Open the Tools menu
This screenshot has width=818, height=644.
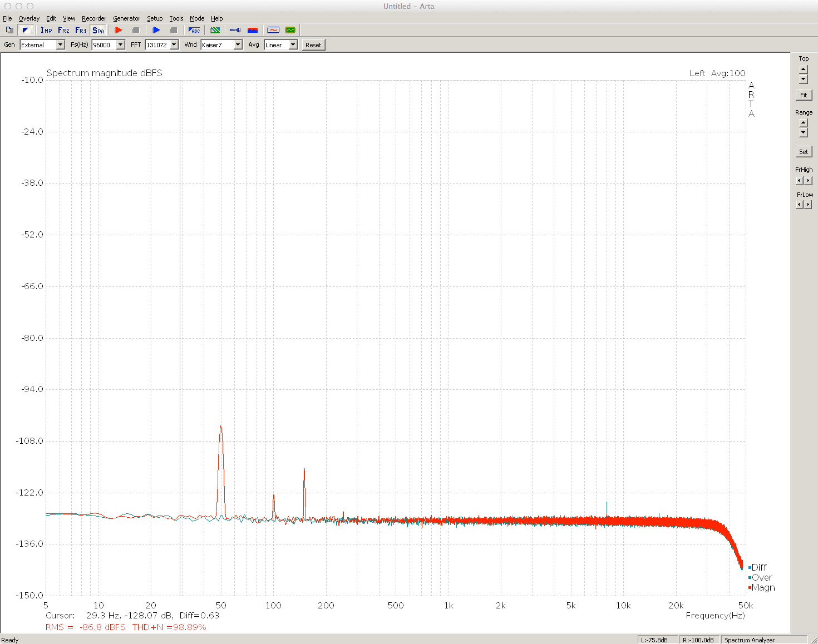pyautogui.click(x=176, y=18)
